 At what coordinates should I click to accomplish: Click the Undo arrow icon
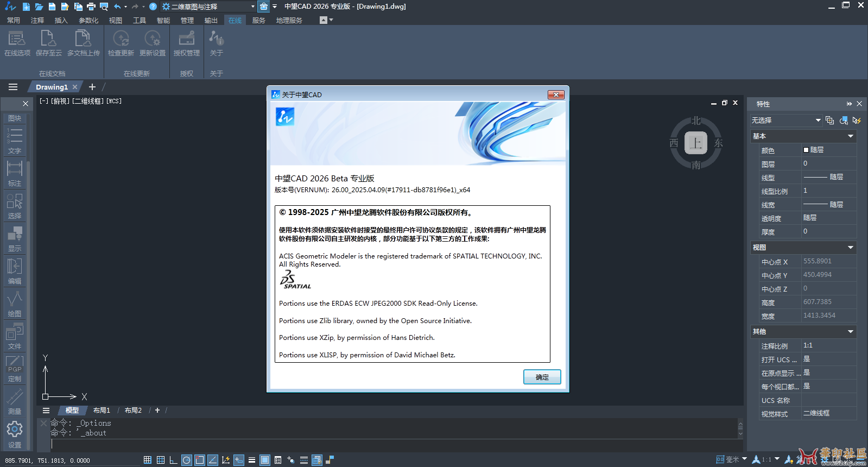[117, 7]
